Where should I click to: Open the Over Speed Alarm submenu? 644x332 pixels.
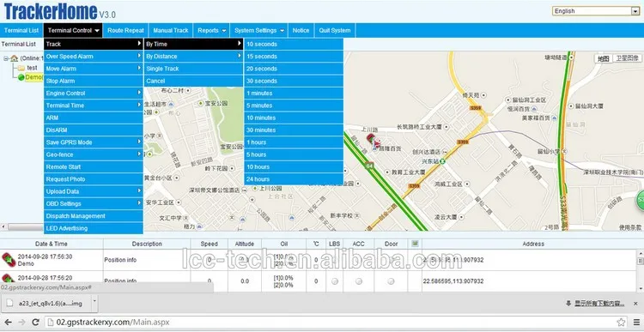94,57
